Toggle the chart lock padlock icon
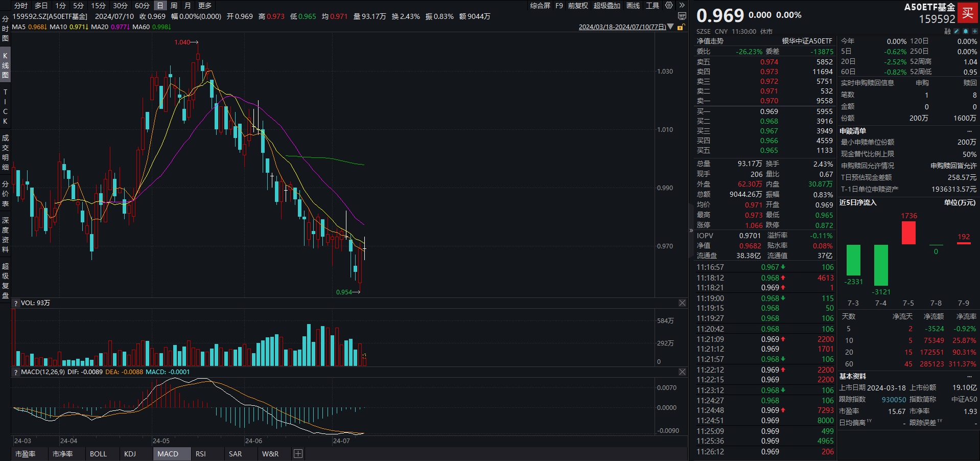The image size is (980, 461). coord(680,27)
